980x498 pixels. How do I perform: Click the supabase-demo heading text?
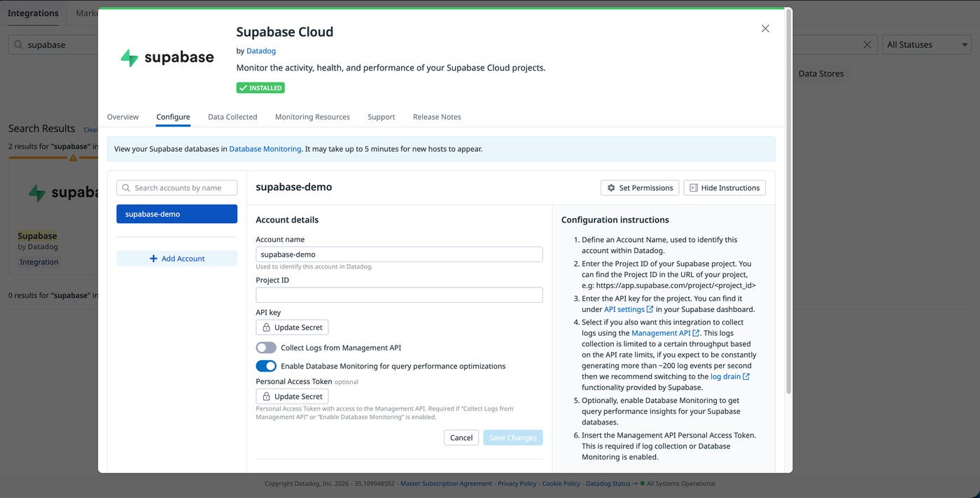coord(294,187)
